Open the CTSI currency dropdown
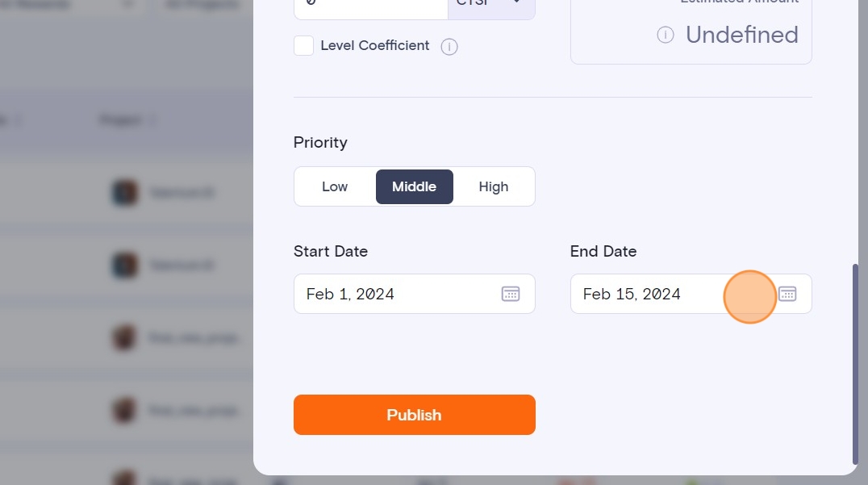The height and width of the screenshot is (485, 868). click(491, 4)
